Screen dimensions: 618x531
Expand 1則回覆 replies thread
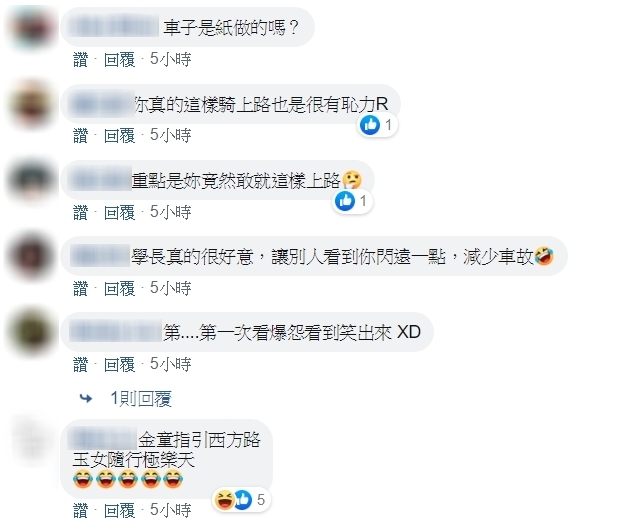coord(141,399)
